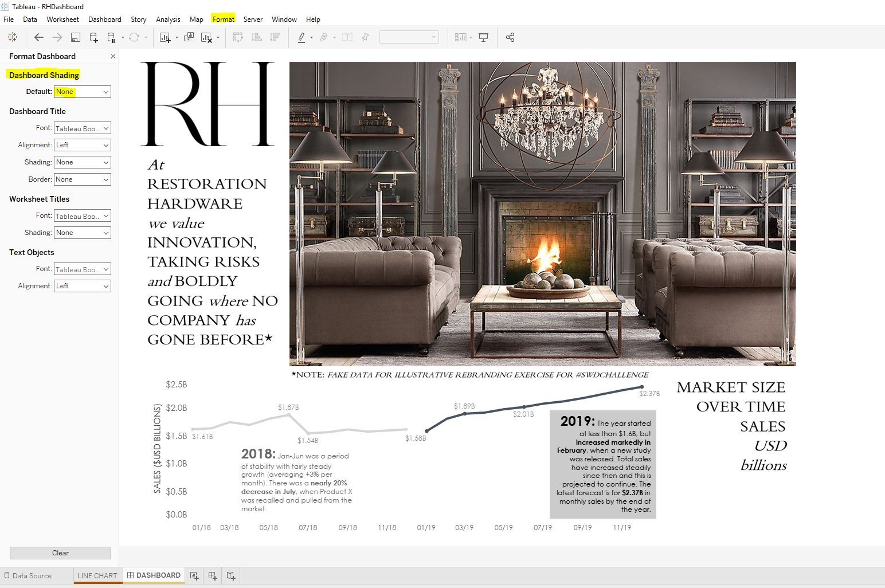This screenshot has height=588, width=885.
Task: Click the group members paperclip icon
Action: point(324,37)
